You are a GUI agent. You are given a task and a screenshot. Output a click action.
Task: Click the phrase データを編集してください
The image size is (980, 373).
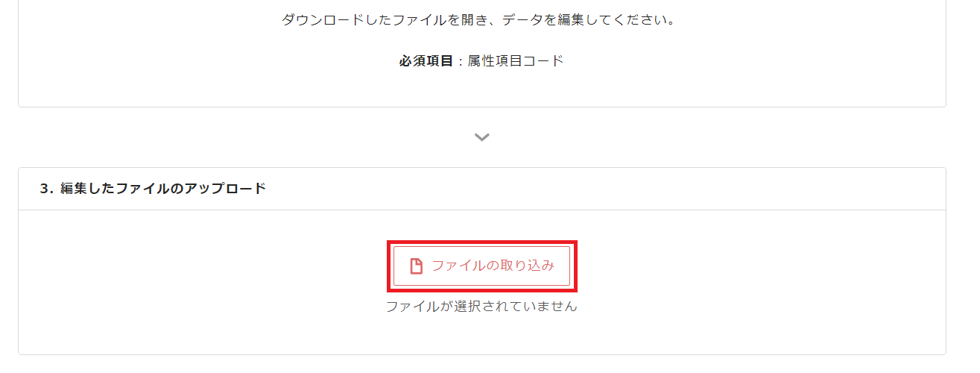[589, 20]
